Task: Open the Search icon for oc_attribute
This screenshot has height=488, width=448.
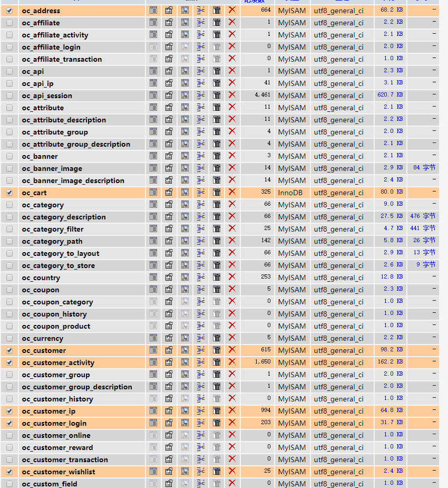Action: 185,108
